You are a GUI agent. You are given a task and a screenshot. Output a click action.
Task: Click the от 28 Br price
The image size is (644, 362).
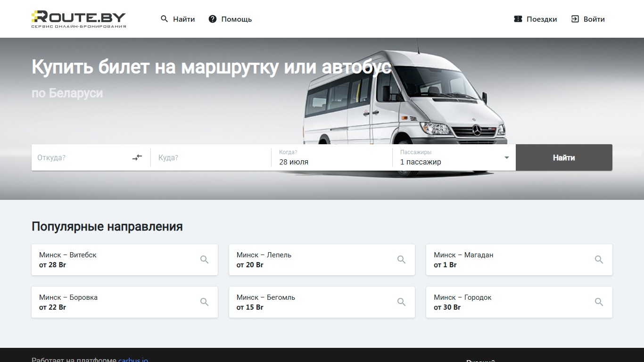coord(53,264)
